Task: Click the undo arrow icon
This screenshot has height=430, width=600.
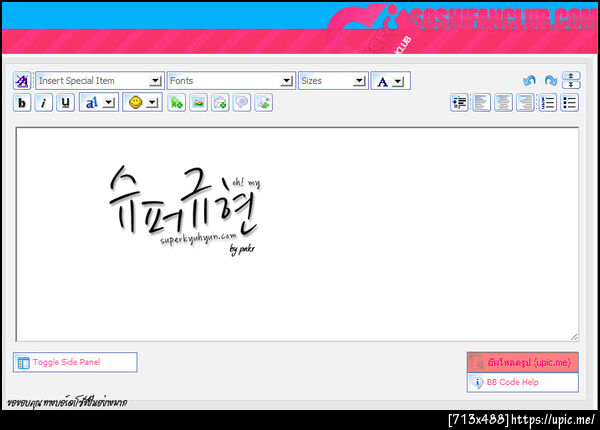Action: (530, 81)
